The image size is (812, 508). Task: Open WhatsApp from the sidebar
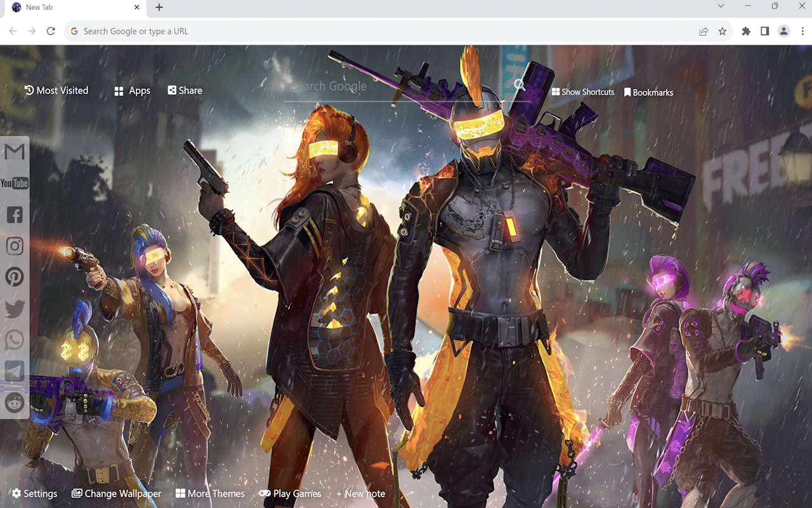tap(15, 340)
